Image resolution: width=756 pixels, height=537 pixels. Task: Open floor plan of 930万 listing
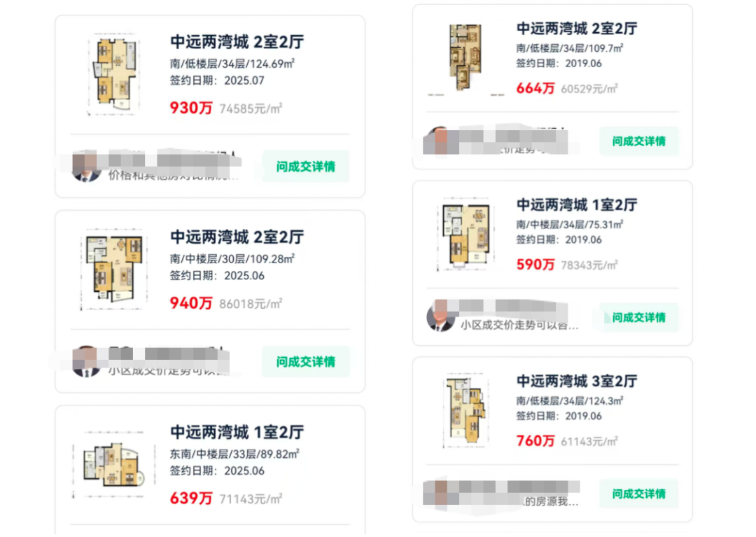coord(114,74)
